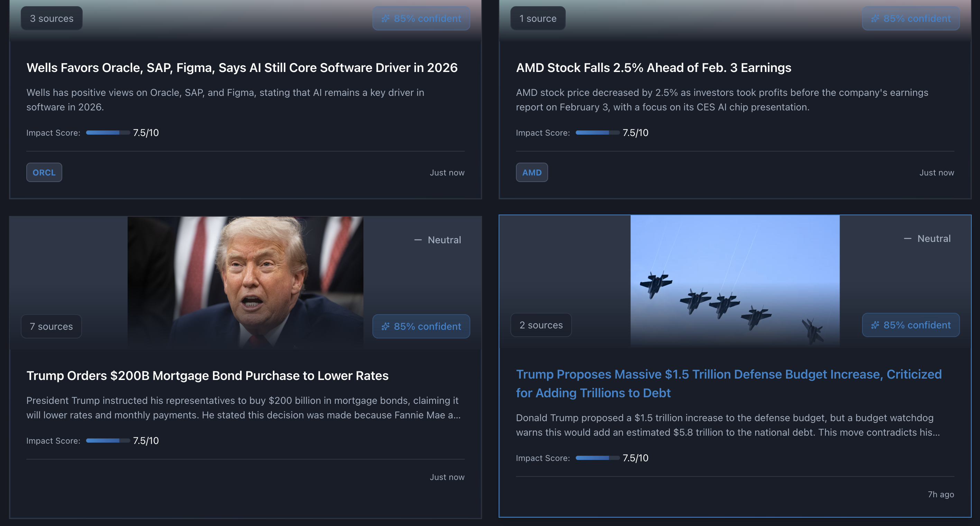Click the AMD ticker badge
Screen dimensions: 980x526
(531, 172)
